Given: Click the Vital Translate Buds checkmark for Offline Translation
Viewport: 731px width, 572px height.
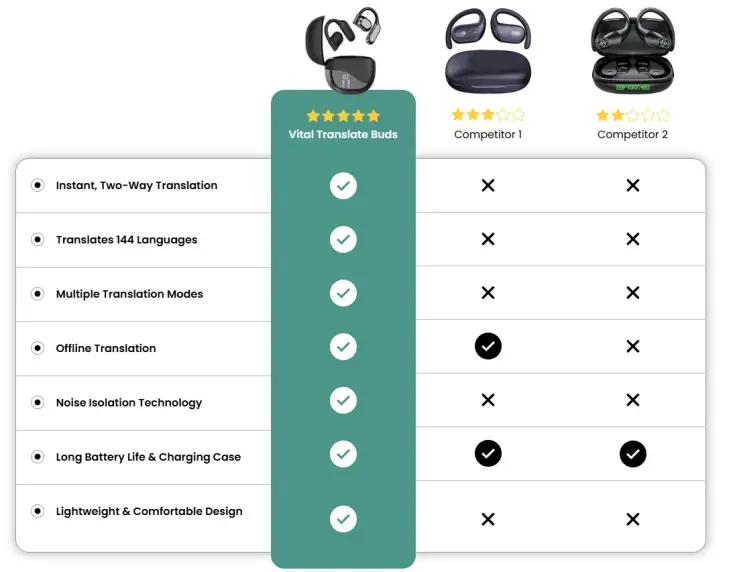Looking at the screenshot, I should pos(343,346).
